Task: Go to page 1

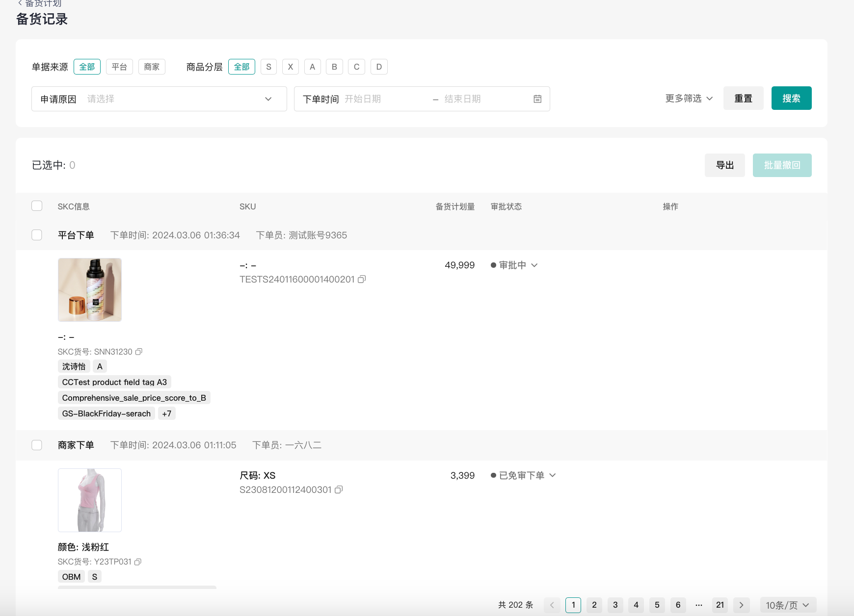Action: click(x=573, y=605)
